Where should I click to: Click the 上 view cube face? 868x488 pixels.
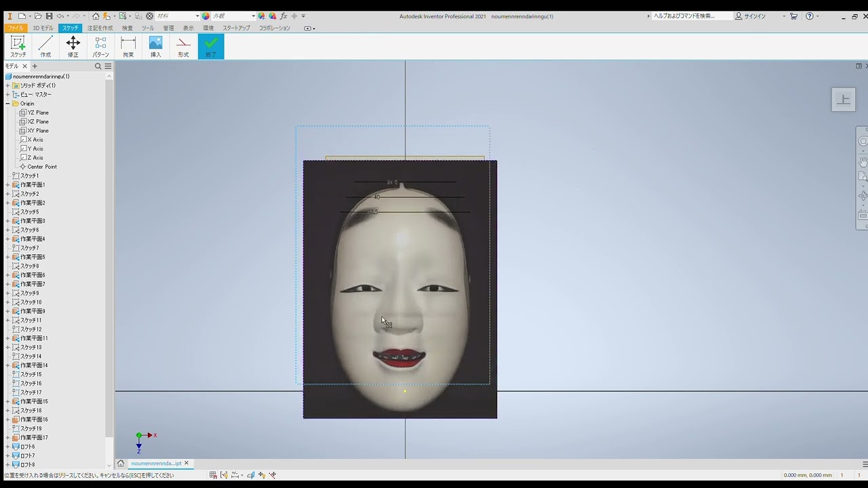(844, 100)
